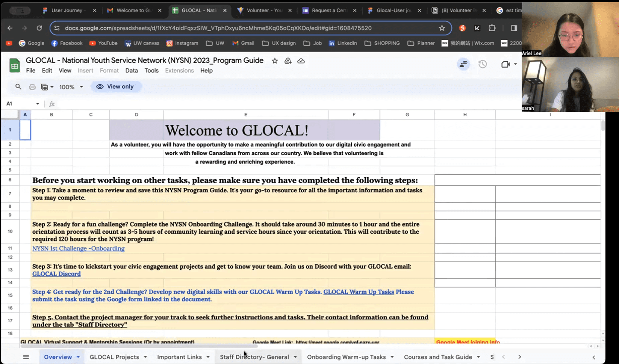Viewport: 619px width, 364px height.
Task: Switch to the Volunteer - You browser tab
Action: coord(265,11)
